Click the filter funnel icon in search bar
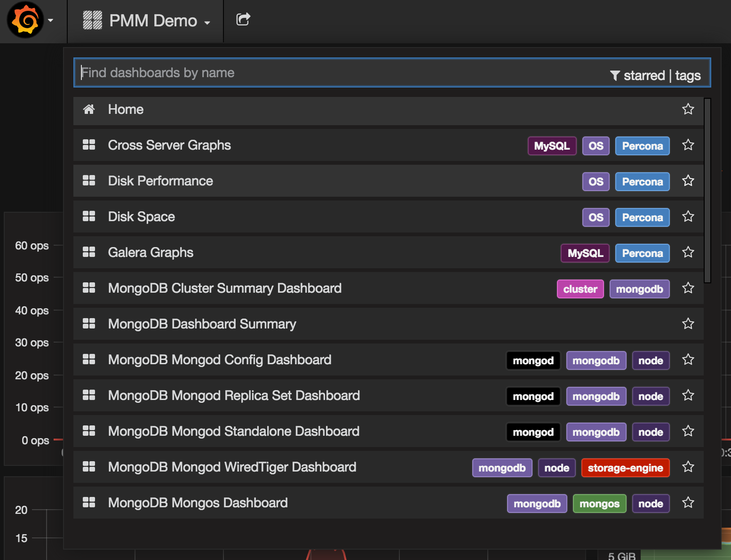Viewport: 731px width, 560px height. click(x=614, y=75)
